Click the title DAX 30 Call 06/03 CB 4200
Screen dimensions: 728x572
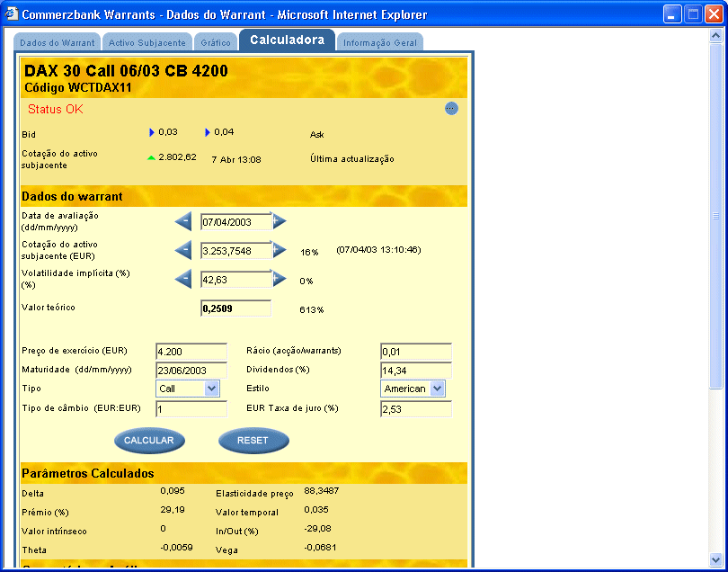(126, 71)
